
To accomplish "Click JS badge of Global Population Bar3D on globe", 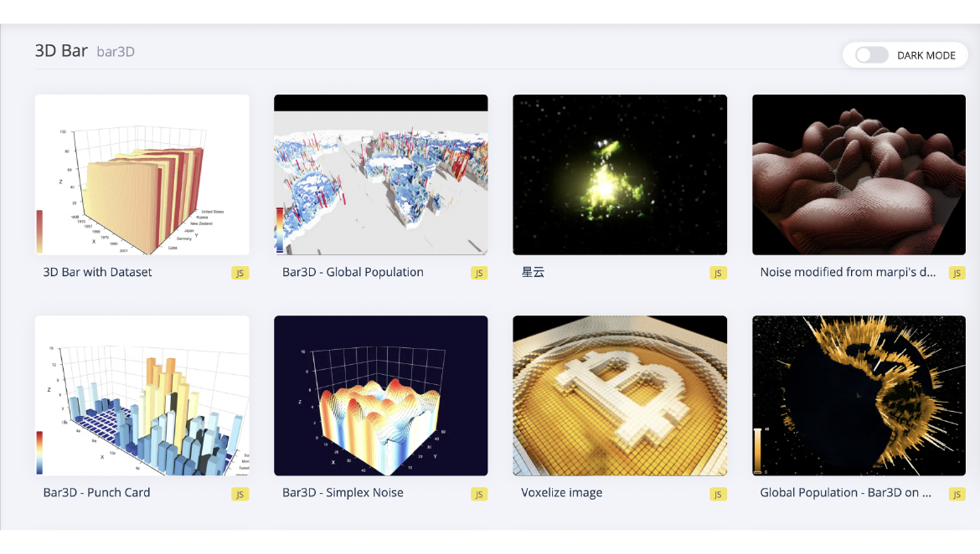I will (957, 494).
